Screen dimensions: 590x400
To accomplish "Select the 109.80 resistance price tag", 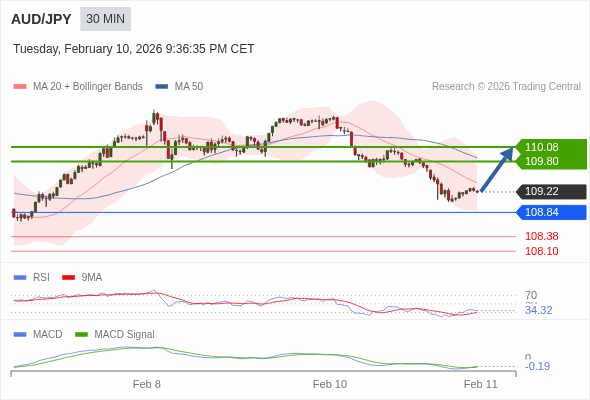I will click(551, 161).
